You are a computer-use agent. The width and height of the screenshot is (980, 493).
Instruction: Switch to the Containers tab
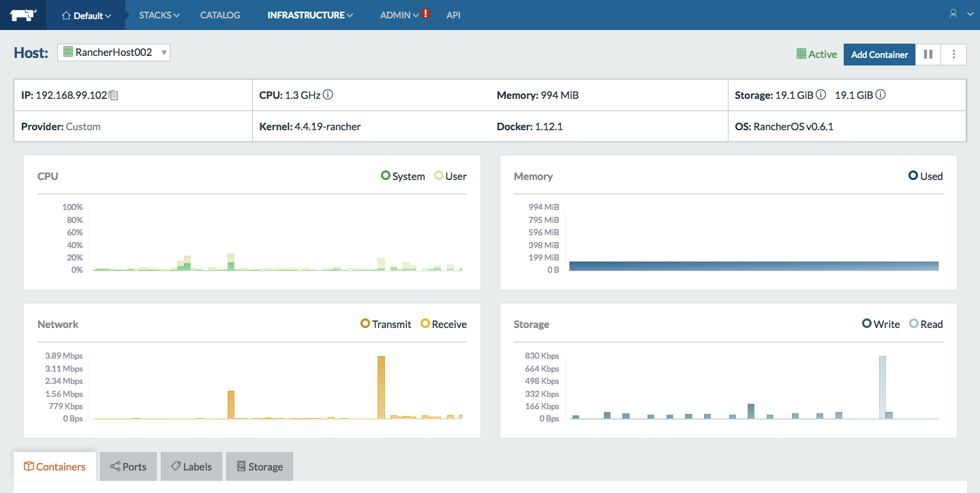click(x=55, y=466)
